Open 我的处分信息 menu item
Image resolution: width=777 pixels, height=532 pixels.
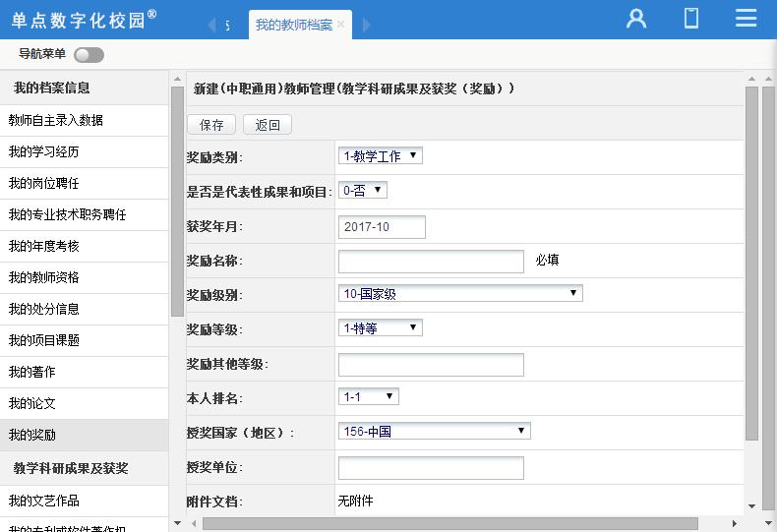[x=85, y=309]
